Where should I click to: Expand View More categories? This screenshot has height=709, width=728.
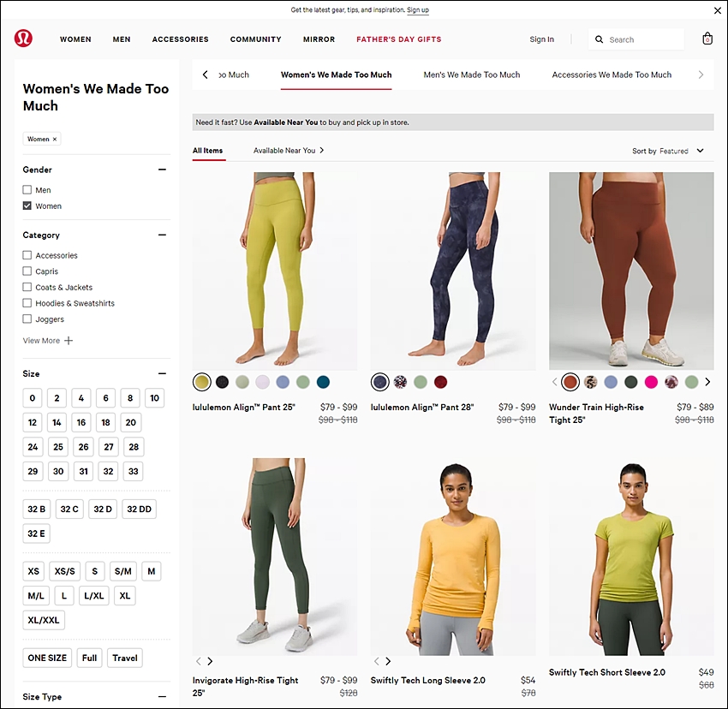(x=48, y=340)
